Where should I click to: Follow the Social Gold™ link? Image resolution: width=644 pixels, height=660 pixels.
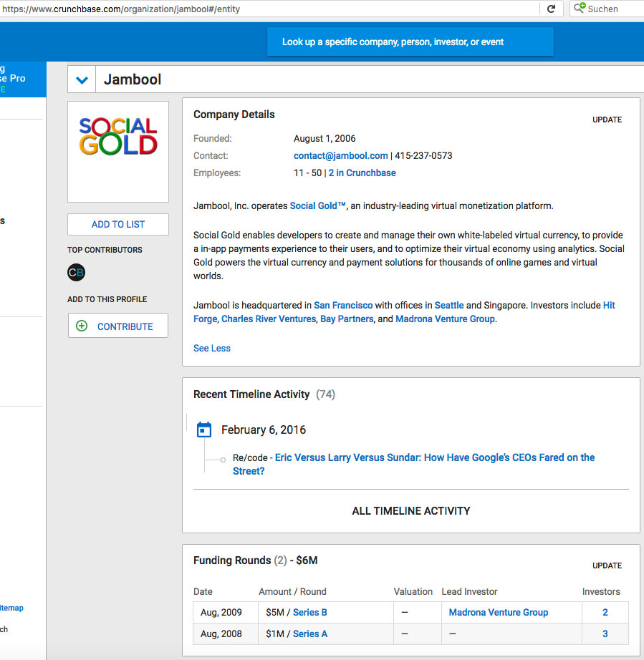(x=318, y=206)
